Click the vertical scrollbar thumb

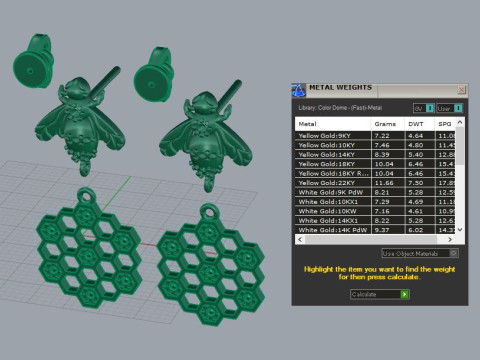(460, 145)
